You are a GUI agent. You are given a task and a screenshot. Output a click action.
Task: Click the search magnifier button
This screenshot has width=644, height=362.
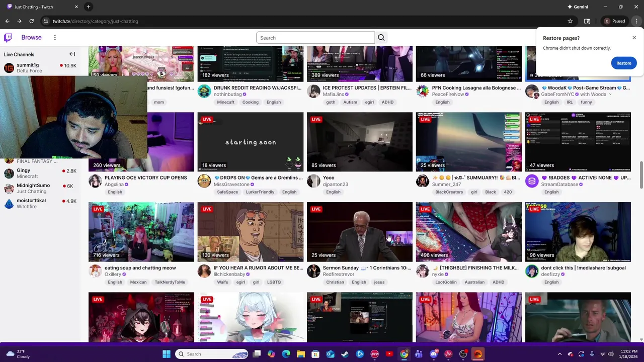tap(381, 38)
